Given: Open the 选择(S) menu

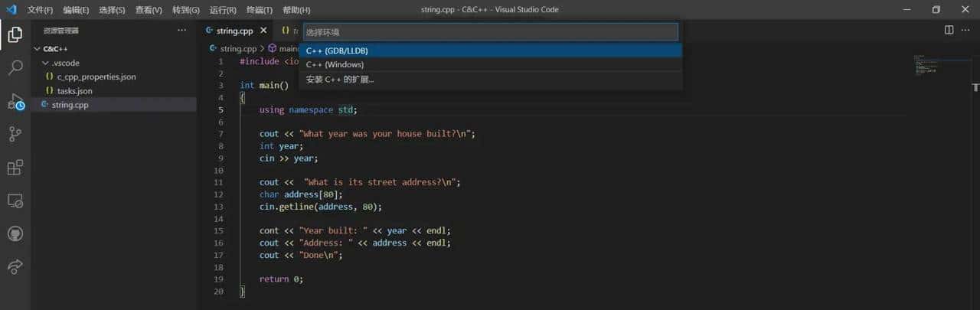Looking at the screenshot, I should (x=112, y=10).
